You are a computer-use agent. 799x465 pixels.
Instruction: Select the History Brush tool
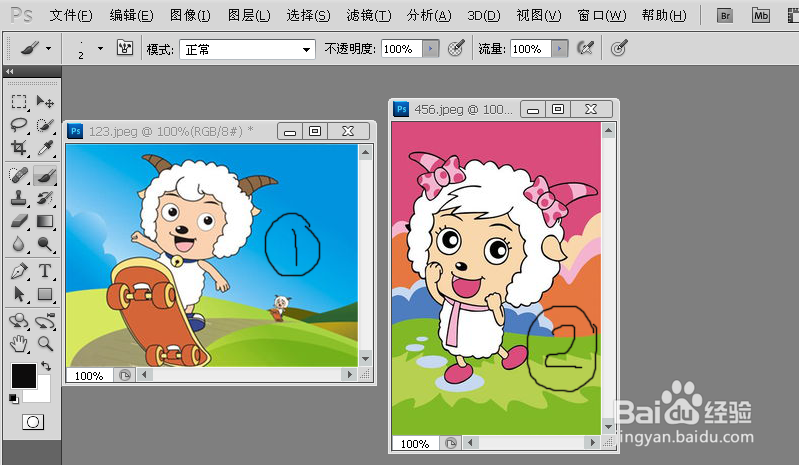click(x=45, y=198)
